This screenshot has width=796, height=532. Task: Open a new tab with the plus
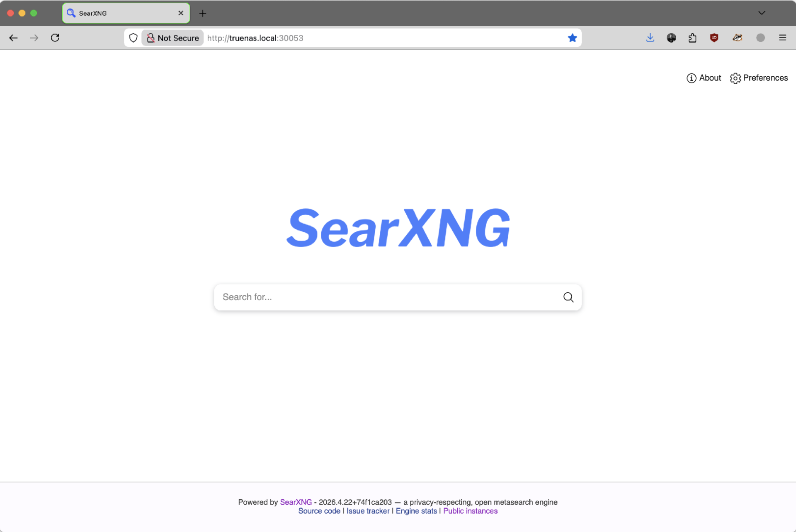203,13
